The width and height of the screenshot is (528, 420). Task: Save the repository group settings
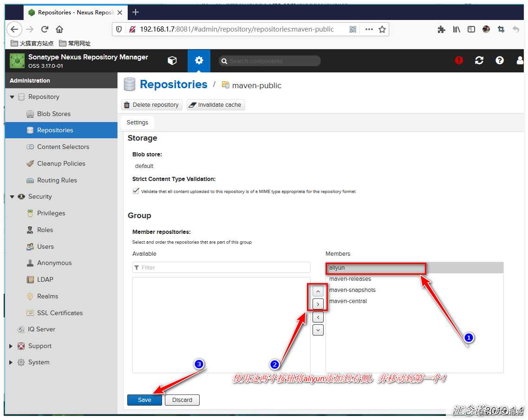point(144,400)
